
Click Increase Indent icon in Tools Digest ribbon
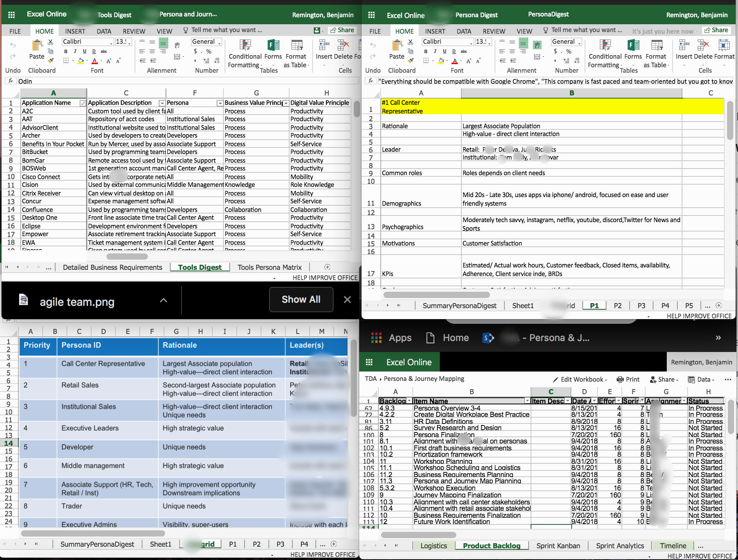(153, 61)
